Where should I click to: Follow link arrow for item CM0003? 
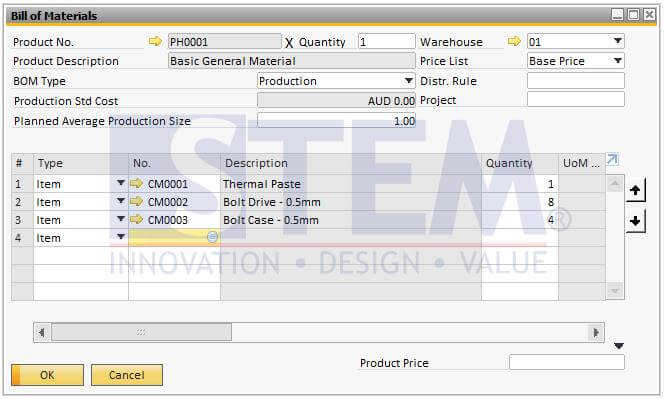[x=136, y=219]
